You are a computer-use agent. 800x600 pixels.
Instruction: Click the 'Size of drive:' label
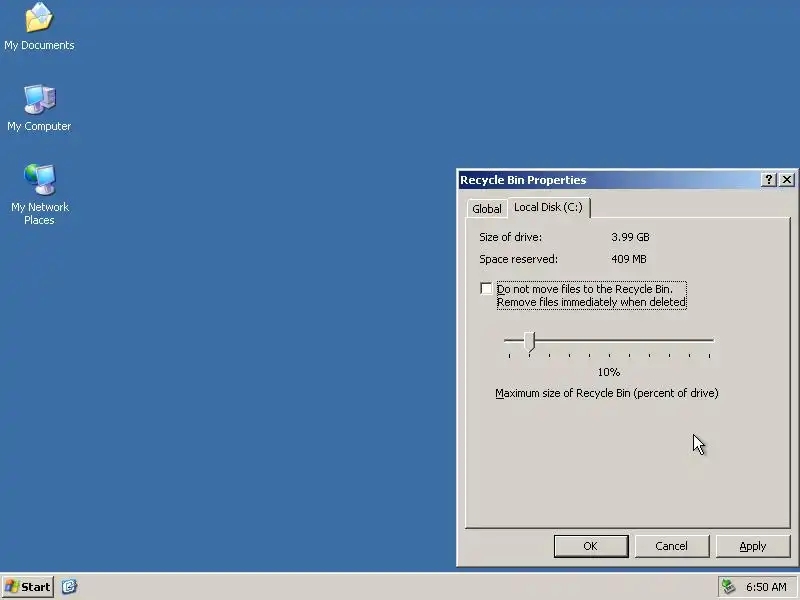510,237
